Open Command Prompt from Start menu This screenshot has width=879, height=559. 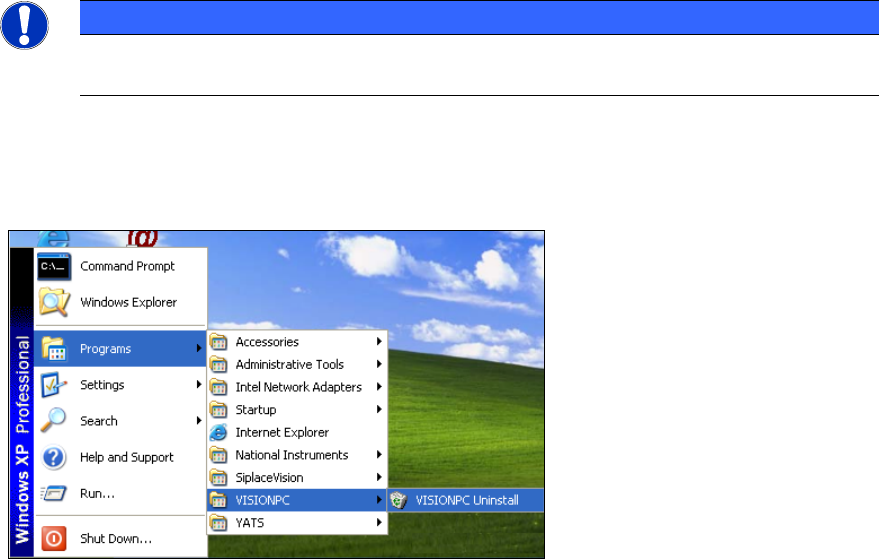point(121,266)
